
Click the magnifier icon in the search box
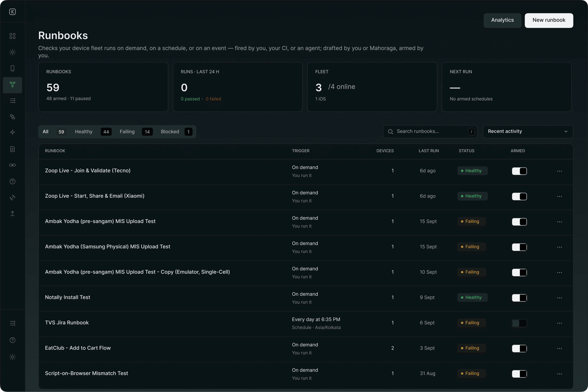click(x=390, y=132)
